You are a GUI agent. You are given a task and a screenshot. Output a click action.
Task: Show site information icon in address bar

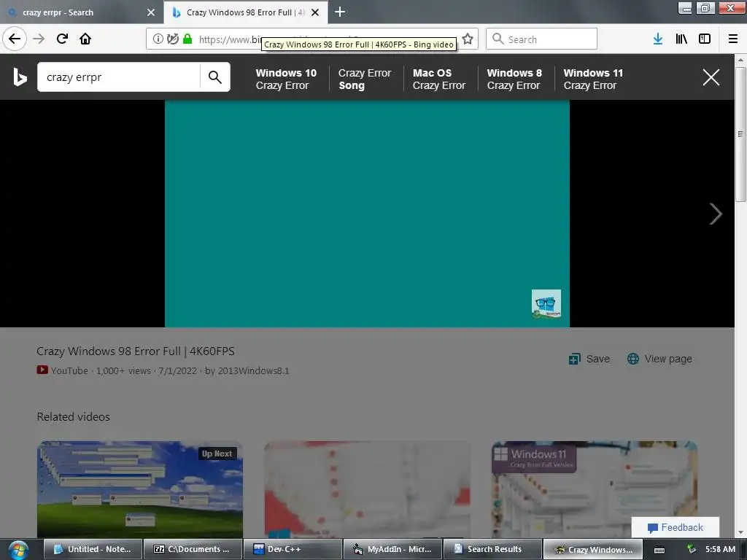158,39
